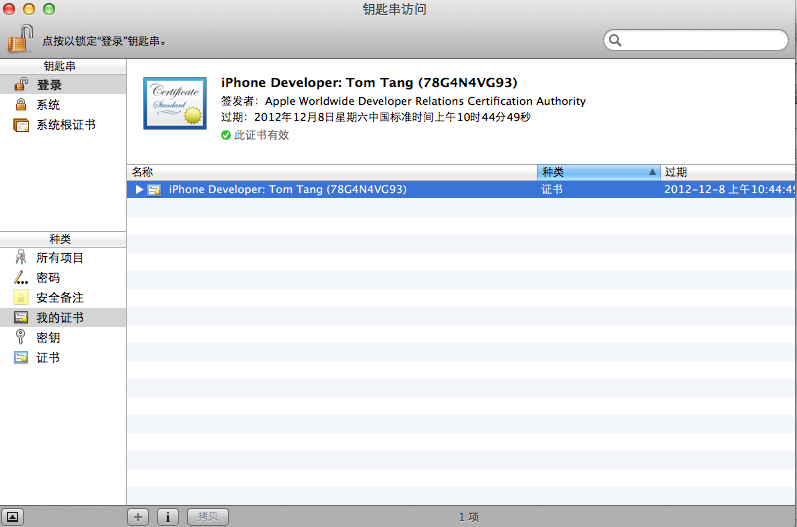Choose the 证书 certificate category icon
This screenshot has height=527, width=797.
pos(21,357)
